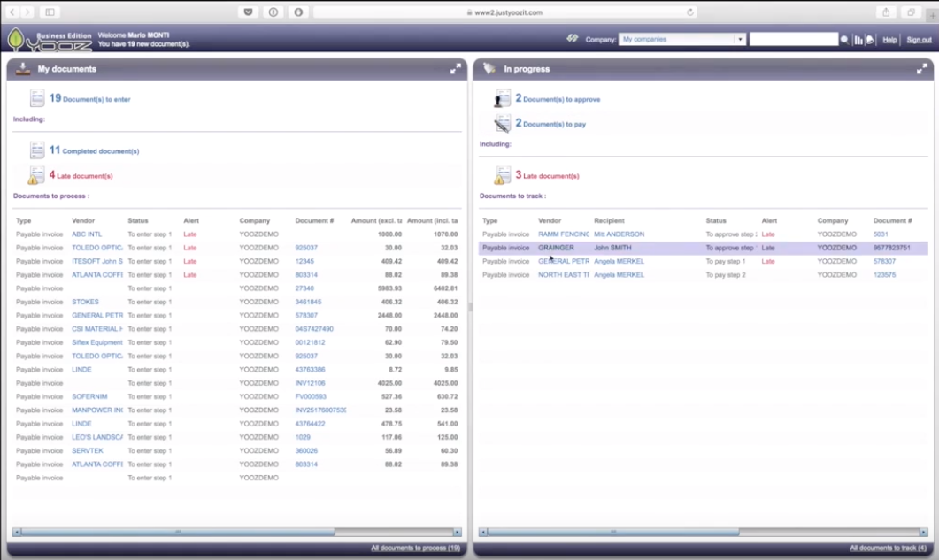Open document number 5031
The width and height of the screenshot is (939, 560).
(x=881, y=234)
